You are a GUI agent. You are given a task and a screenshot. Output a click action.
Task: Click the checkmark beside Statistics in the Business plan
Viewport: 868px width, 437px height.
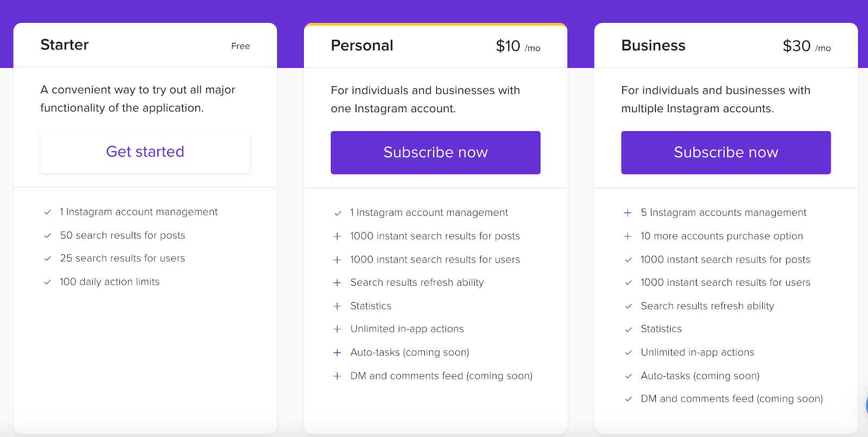(628, 330)
